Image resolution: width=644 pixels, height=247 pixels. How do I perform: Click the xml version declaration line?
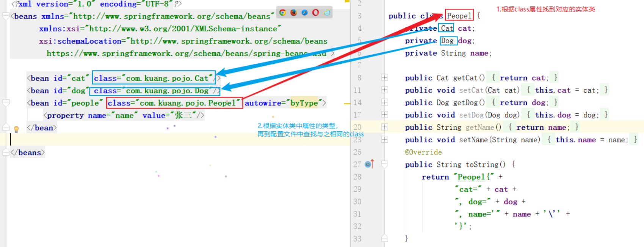tap(96, 4)
